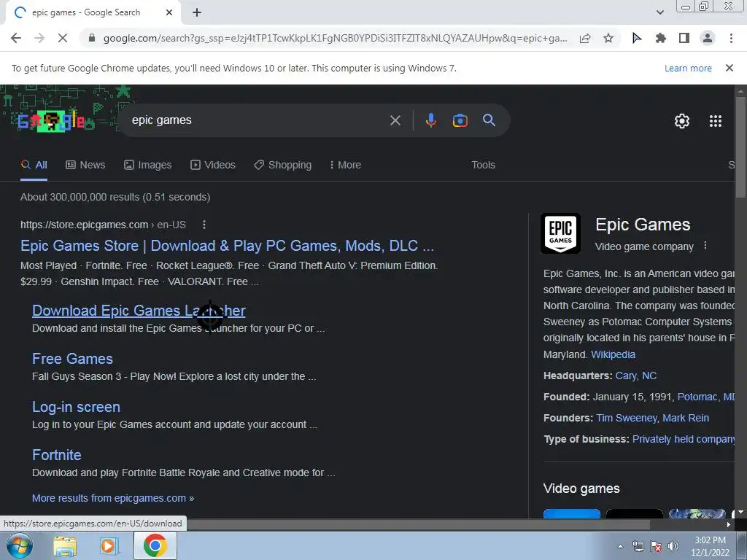Open the Log-in screen sitelink
Screen dimensions: 747x560
[76, 407]
